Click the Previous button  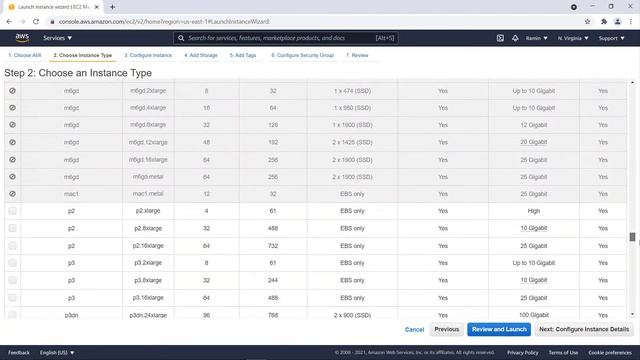tap(447, 329)
